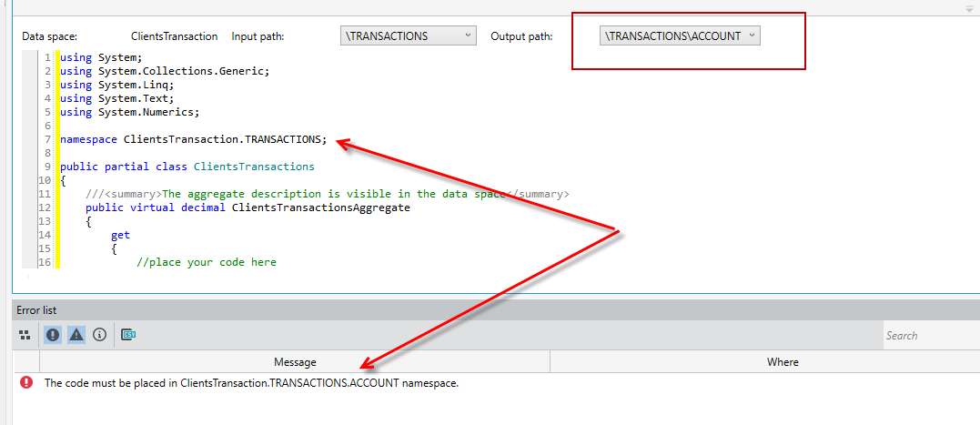Export the error list to CSV
Viewport: 980px width, 425px height.
[128, 335]
